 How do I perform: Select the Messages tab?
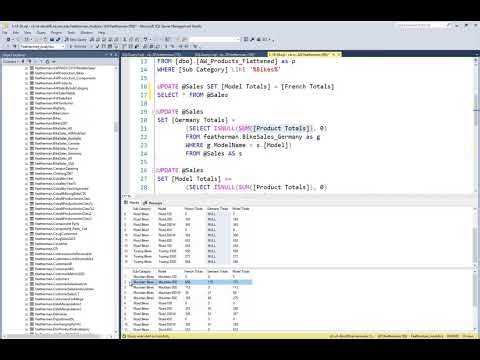click(x=153, y=203)
